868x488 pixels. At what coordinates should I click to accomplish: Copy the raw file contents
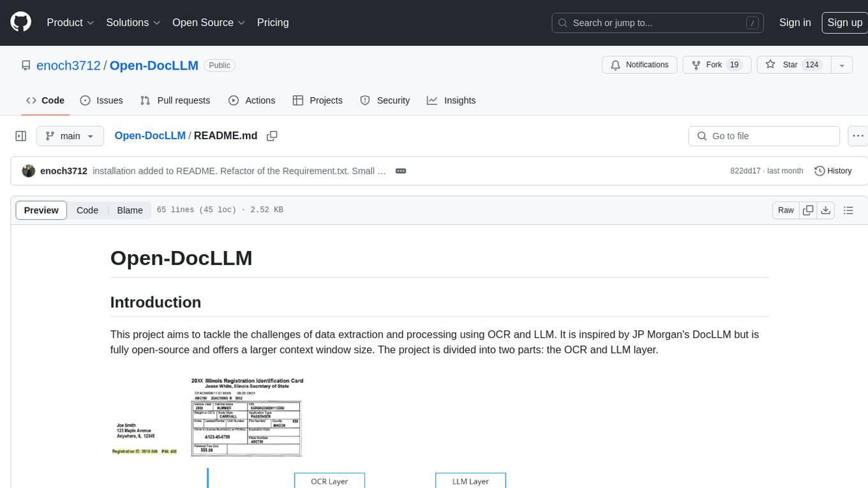click(x=808, y=210)
